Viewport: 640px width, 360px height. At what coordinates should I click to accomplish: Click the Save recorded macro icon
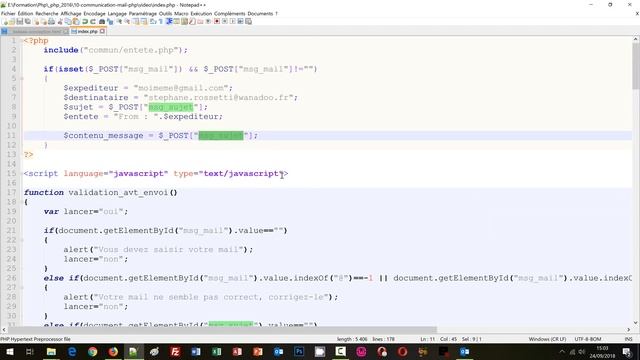point(248,21)
